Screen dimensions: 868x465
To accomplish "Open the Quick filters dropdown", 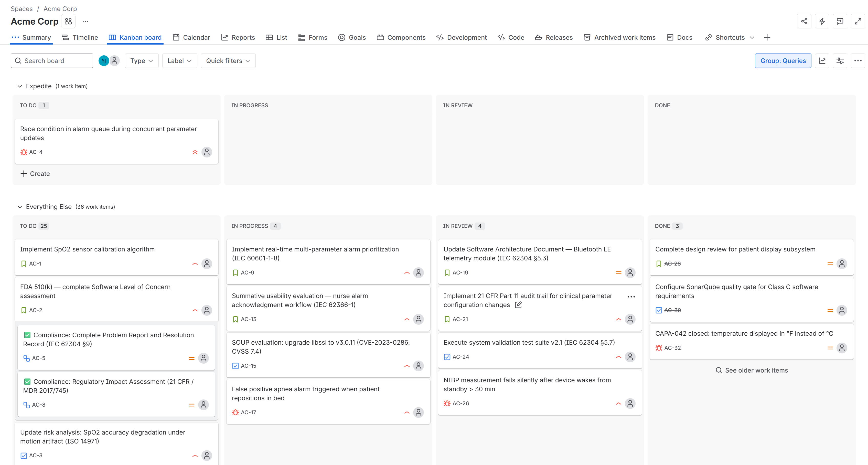I will [x=228, y=61].
